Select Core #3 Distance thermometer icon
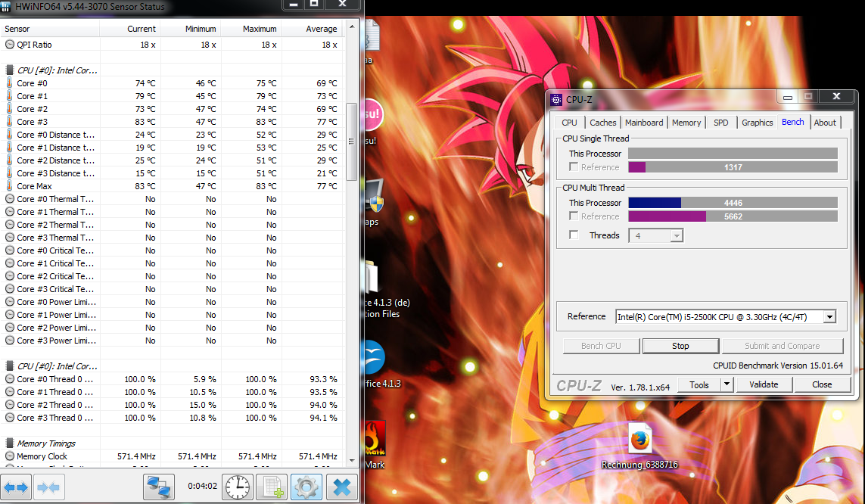The height and width of the screenshot is (504, 865). pyautogui.click(x=9, y=173)
